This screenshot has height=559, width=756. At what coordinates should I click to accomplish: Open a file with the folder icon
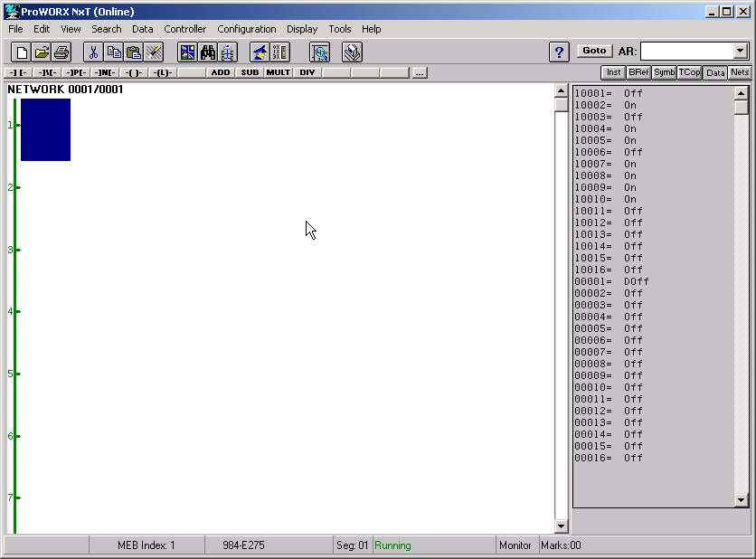[42, 52]
